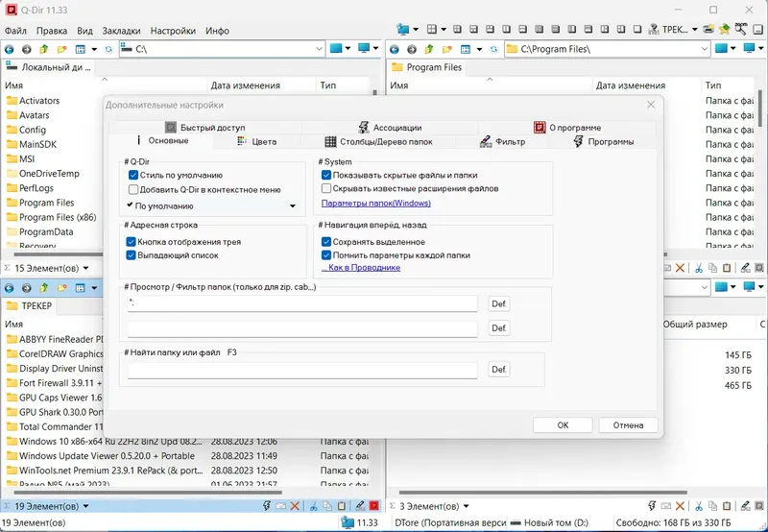Open '19 Элемент(ов)' status dropdown
768x532 pixels.
click(x=85, y=506)
